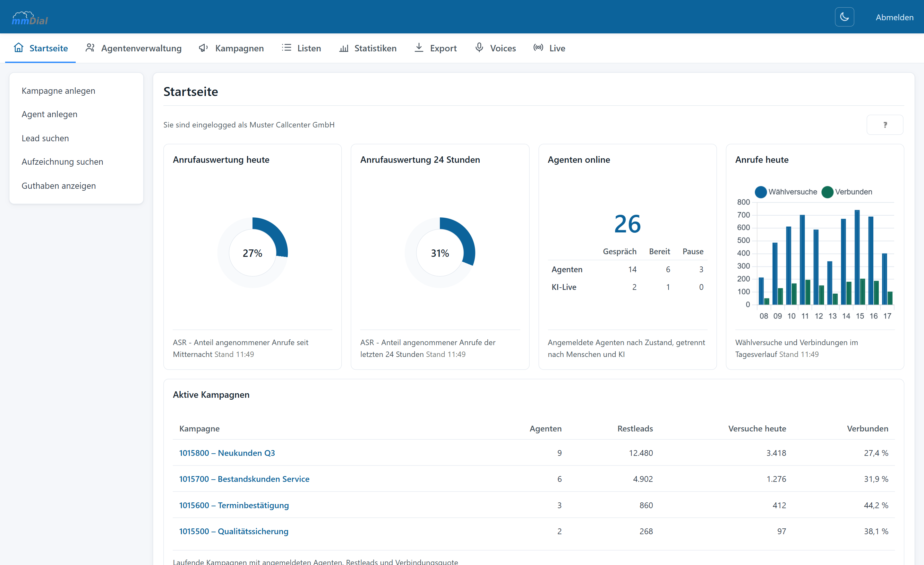
Task: Click the Live broadcast icon
Action: 538,48
